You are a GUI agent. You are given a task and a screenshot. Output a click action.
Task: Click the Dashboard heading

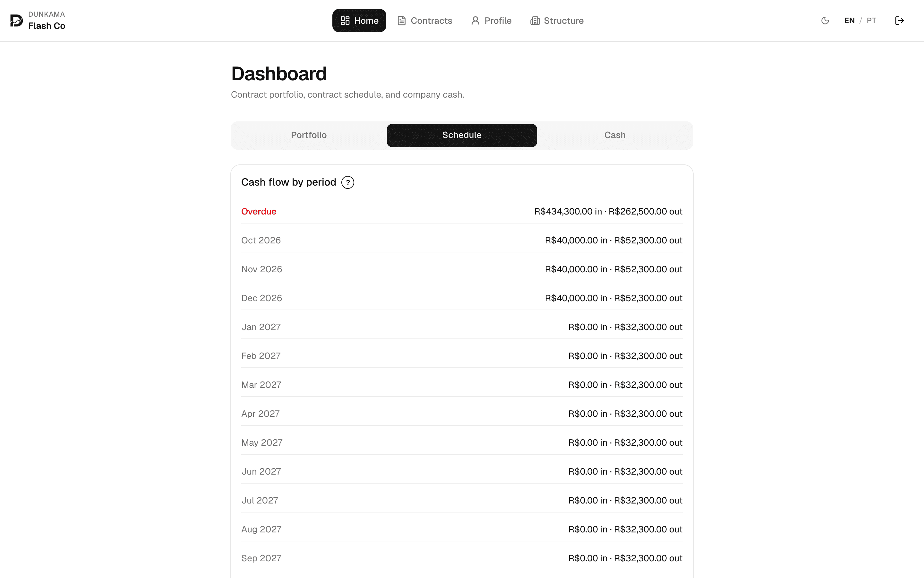[279, 74]
